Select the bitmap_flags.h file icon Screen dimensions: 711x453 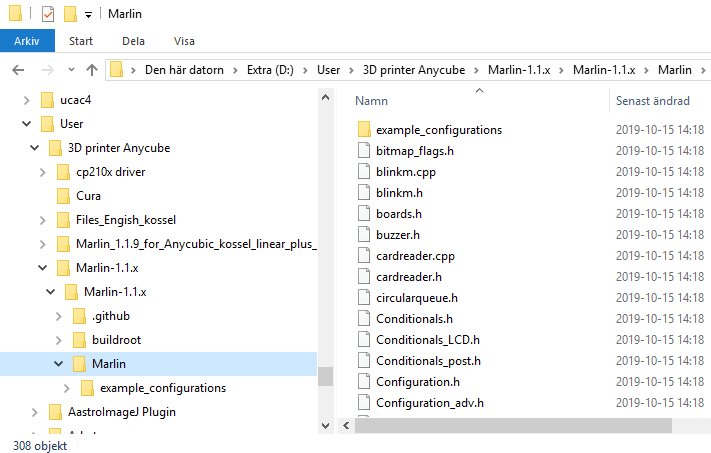pyautogui.click(x=364, y=151)
